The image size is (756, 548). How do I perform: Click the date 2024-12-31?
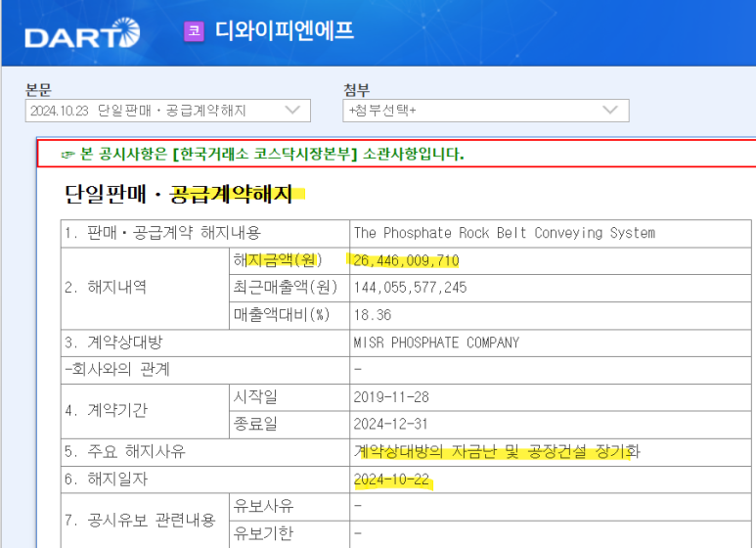390,424
